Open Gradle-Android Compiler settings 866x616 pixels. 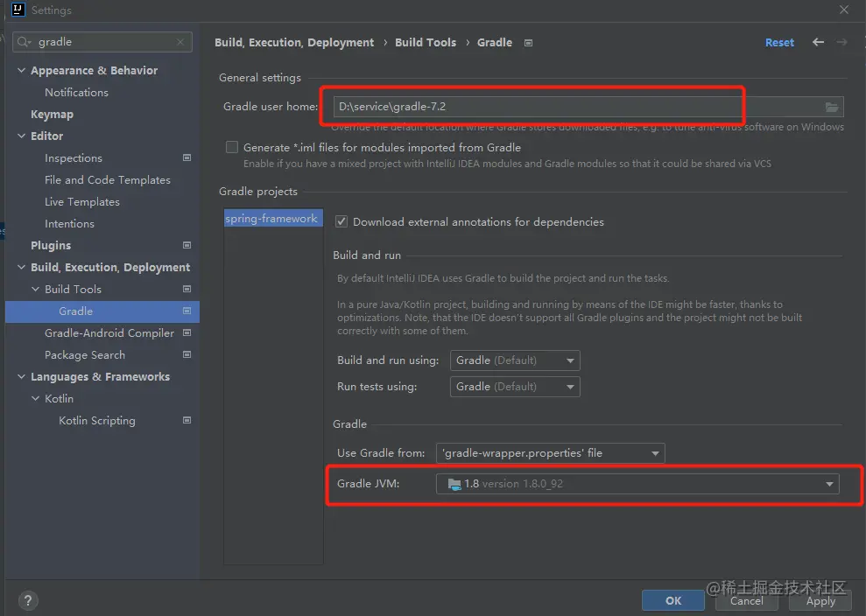coord(109,332)
